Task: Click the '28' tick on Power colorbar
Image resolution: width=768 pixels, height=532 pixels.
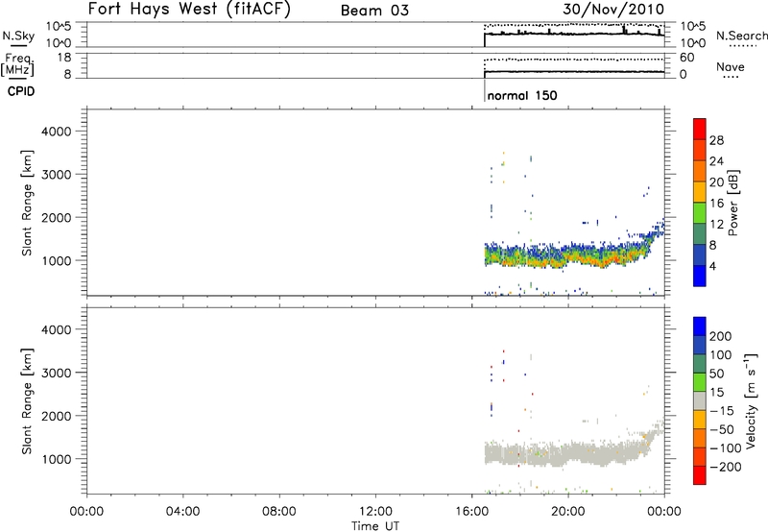Action: [x=716, y=140]
